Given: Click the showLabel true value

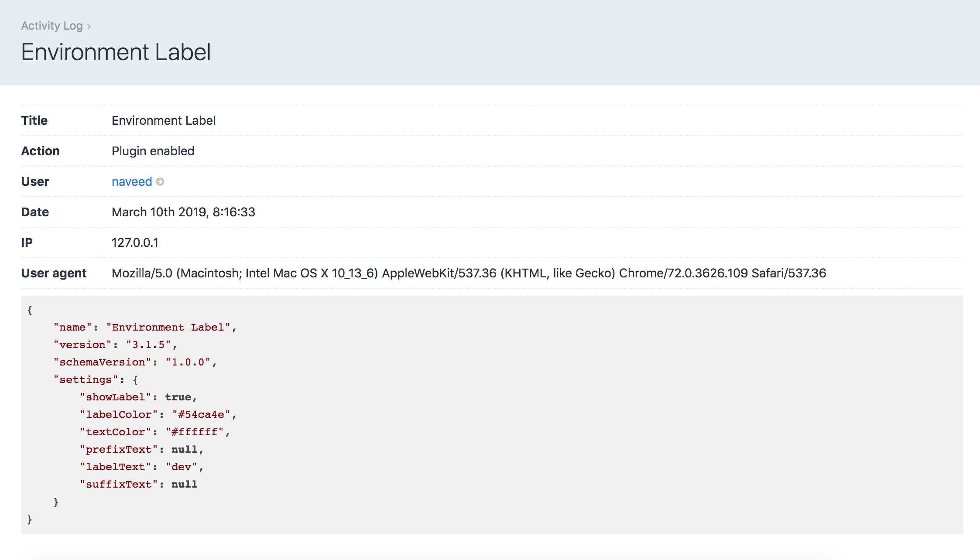Looking at the screenshot, I should (x=178, y=397).
